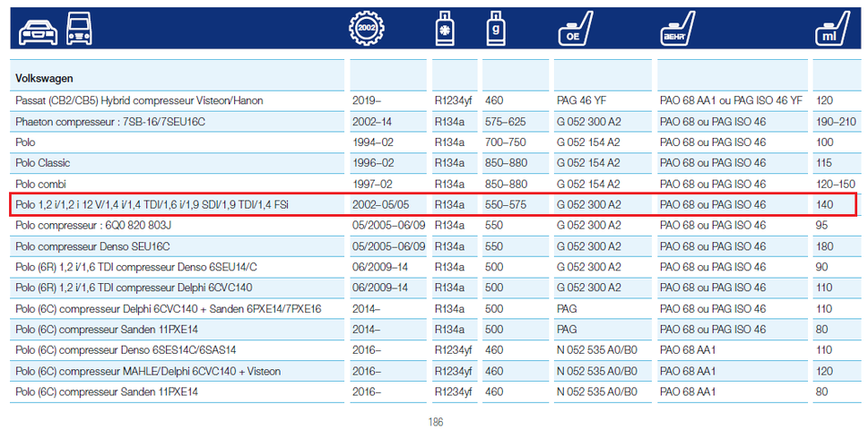Image resolution: width=868 pixels, height=430 pixels.
Task: Click oil volume 190–210 for Phaeton
Action: click(836, 122)
